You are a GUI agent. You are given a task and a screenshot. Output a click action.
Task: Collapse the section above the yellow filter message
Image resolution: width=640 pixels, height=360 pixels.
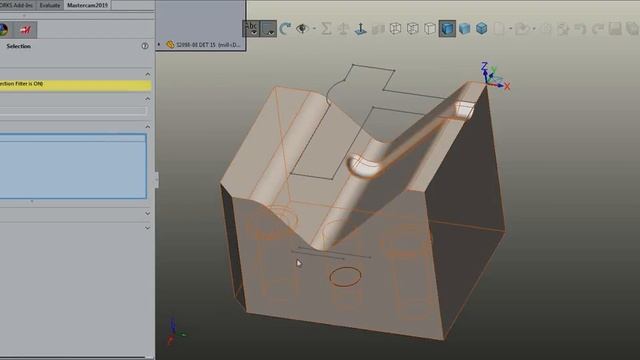[x=148, y=74]
